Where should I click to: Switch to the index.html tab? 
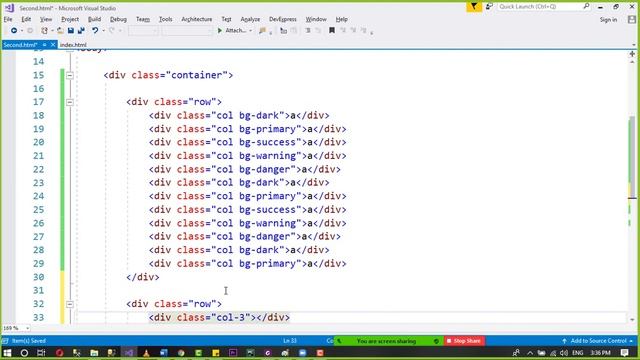[x=73, y=45]
